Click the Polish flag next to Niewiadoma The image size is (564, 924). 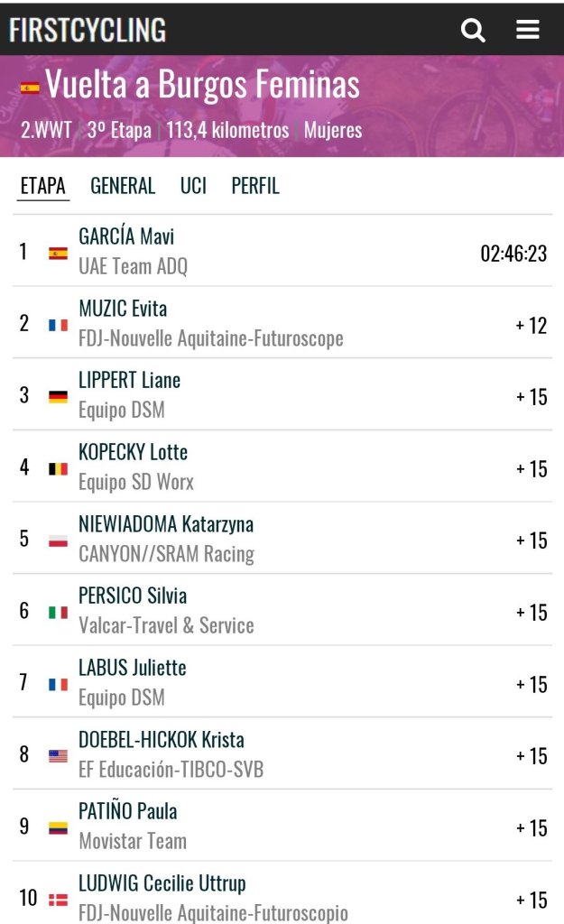point(58,541)
